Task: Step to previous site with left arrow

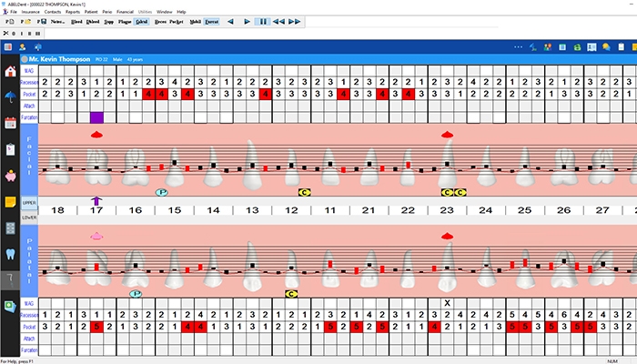Action: [x=230, y=22]
